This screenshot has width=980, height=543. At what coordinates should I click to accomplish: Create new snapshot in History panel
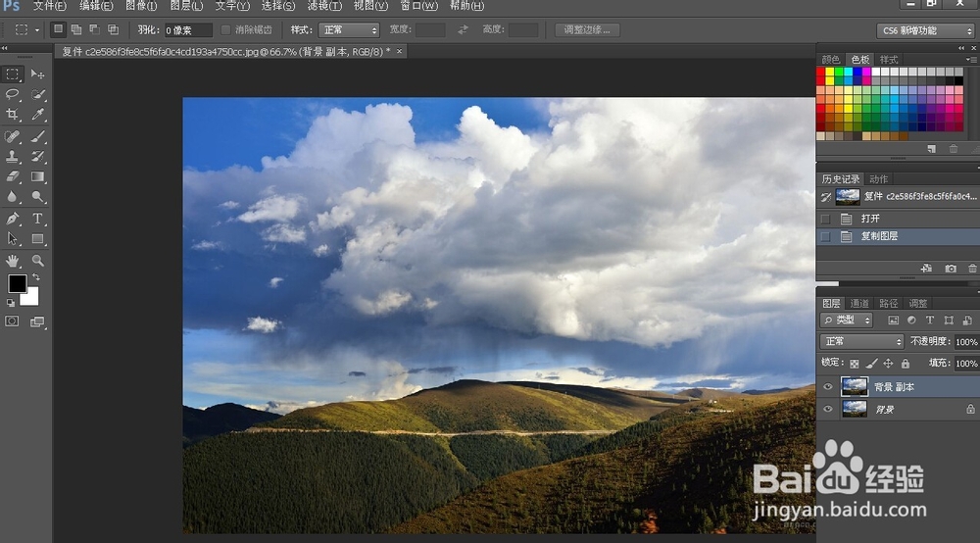pyautogui.click(x=951, y=268)
